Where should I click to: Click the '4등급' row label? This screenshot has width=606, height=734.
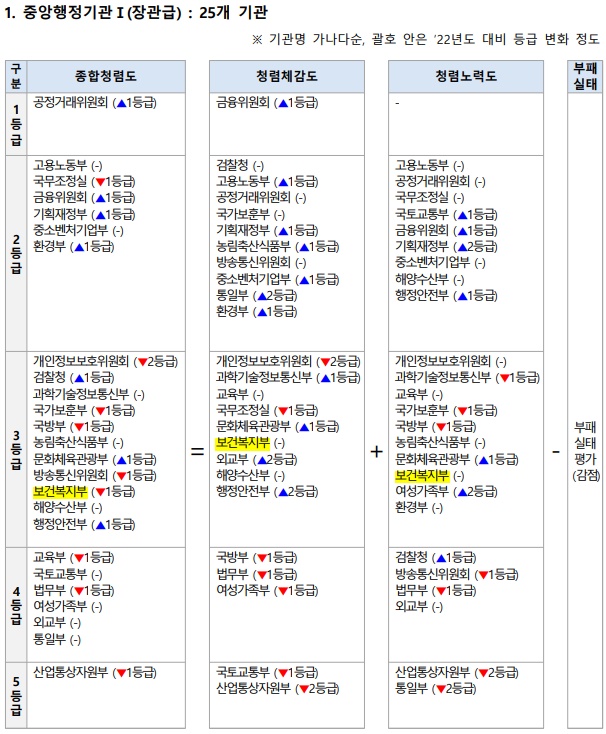(16, 605)
